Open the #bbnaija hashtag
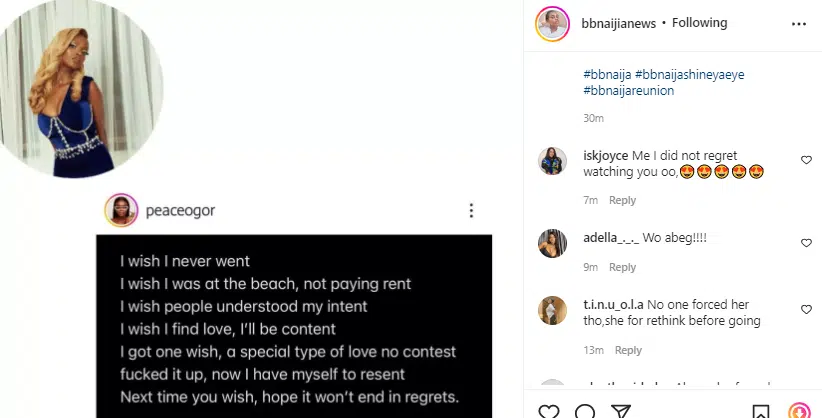 [606, 73]
